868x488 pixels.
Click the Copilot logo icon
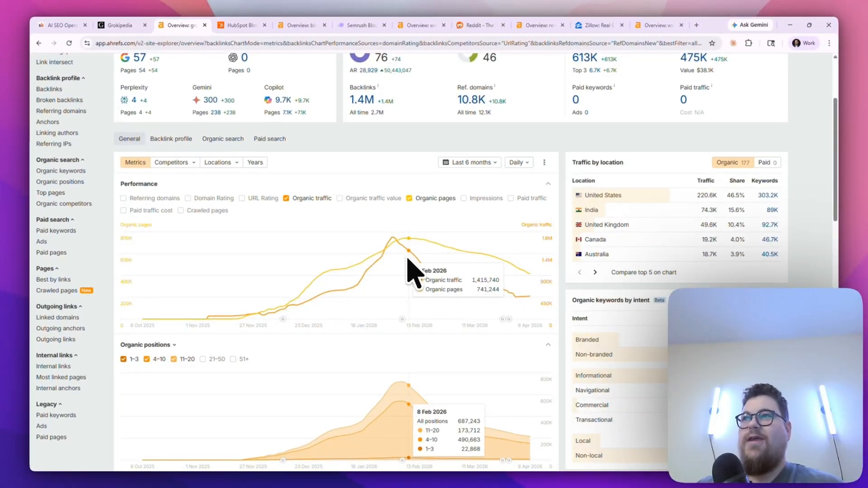267,100
